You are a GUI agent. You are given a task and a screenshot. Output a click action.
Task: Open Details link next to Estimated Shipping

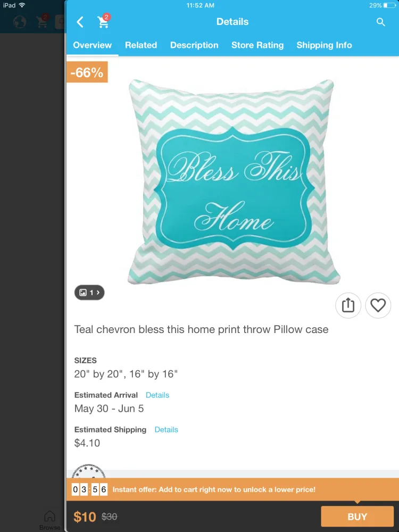click(166, 429)
